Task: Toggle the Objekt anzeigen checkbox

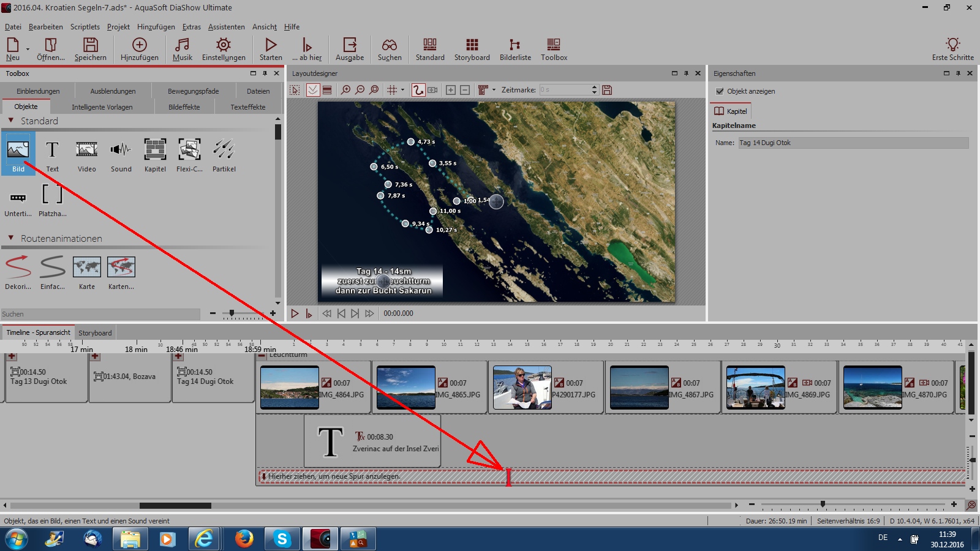Action: pyautogui.click(x=720, y=91)
